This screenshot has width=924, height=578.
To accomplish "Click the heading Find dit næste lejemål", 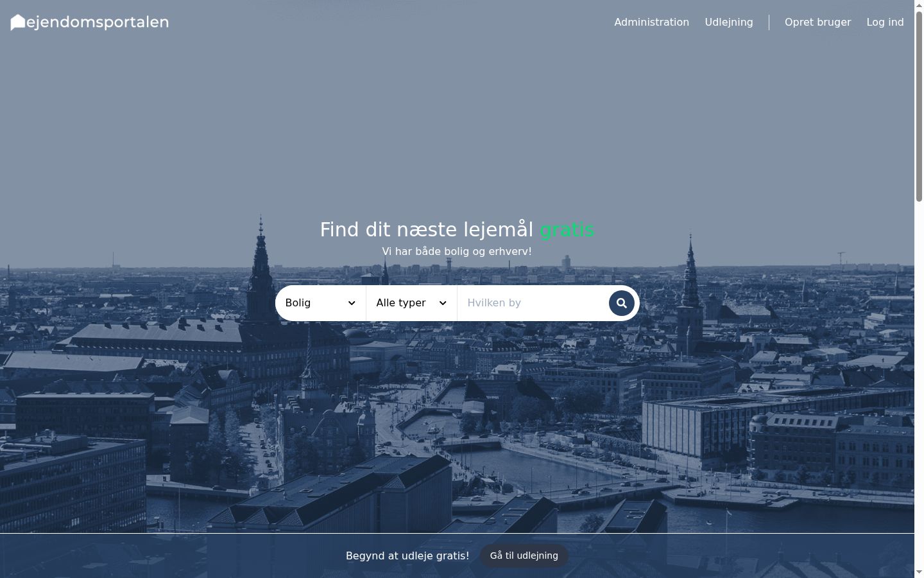I will coord(427,230).
